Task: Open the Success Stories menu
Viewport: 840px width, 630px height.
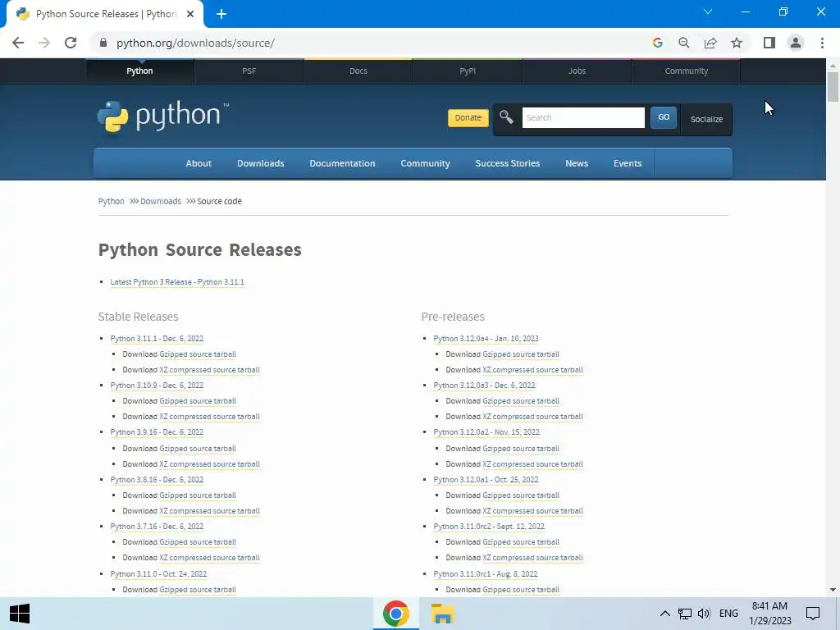Action: [x=508, y=163]
